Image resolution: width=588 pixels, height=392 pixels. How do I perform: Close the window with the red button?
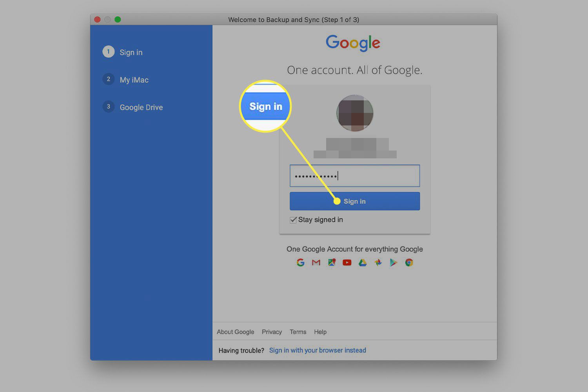pos(98,20)
